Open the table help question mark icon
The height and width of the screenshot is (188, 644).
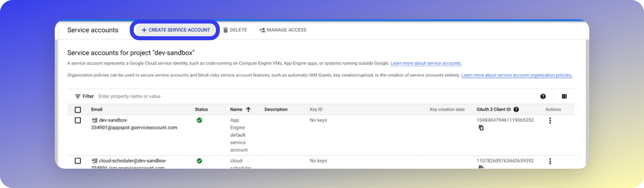[x=543, y=97]
